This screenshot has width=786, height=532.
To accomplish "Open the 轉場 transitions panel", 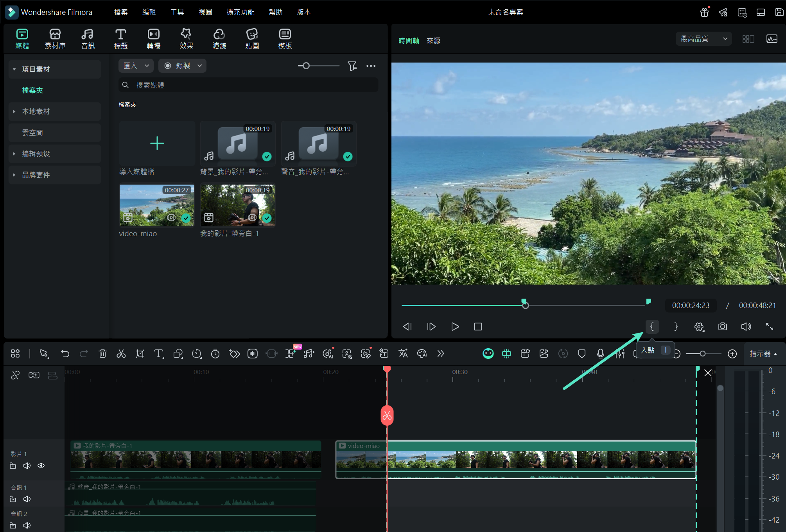I will tap(153, 39).
